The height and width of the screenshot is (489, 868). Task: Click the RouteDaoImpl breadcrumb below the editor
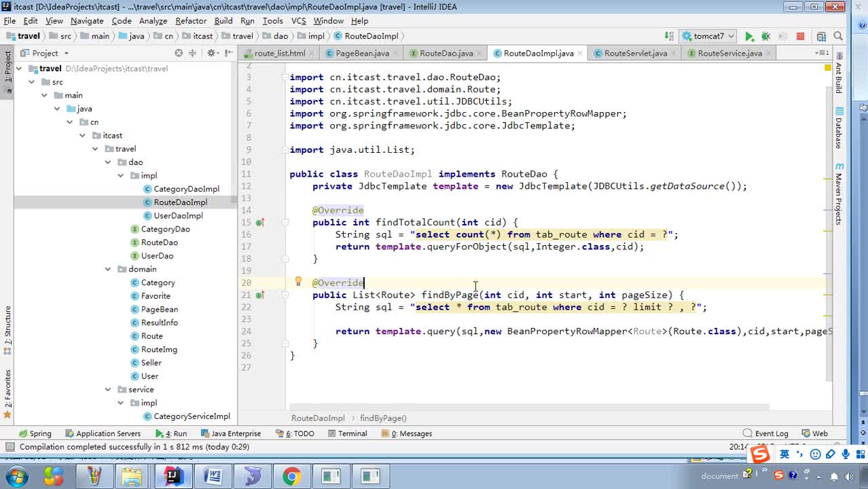[318, 418]
